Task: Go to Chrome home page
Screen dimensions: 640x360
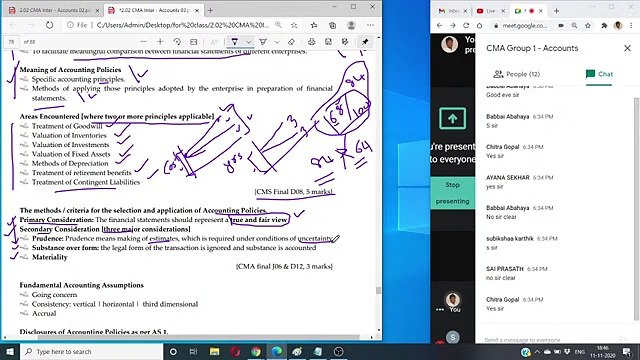Action: click(x=480, y=25)
